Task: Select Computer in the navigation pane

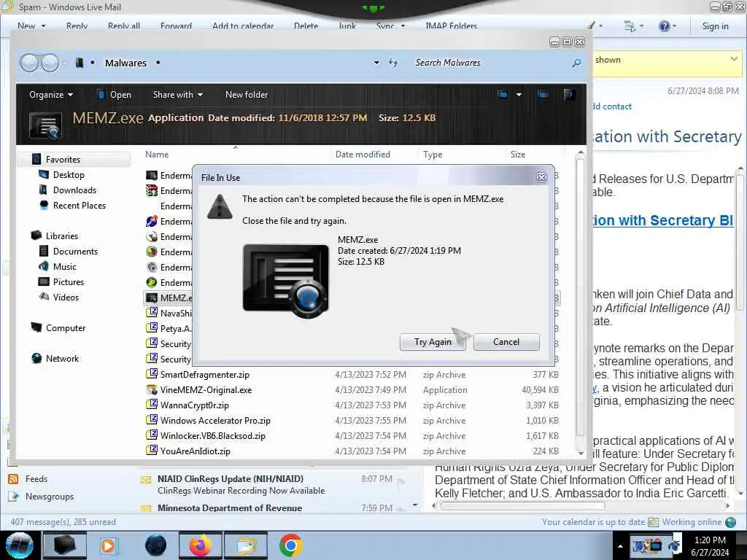Action: 65,327
